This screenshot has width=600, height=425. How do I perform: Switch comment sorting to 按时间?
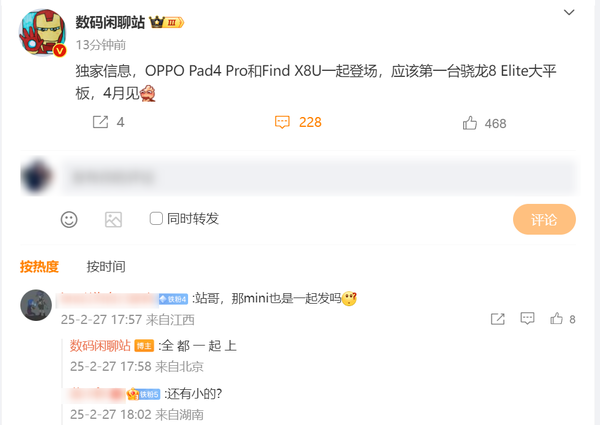tap(106, 267)
